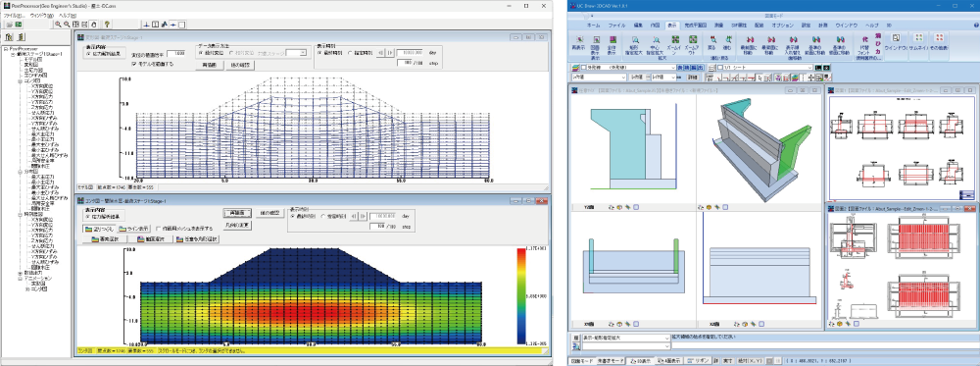
Task: Select the hand pan tool icon
Action: pos(93,25)
